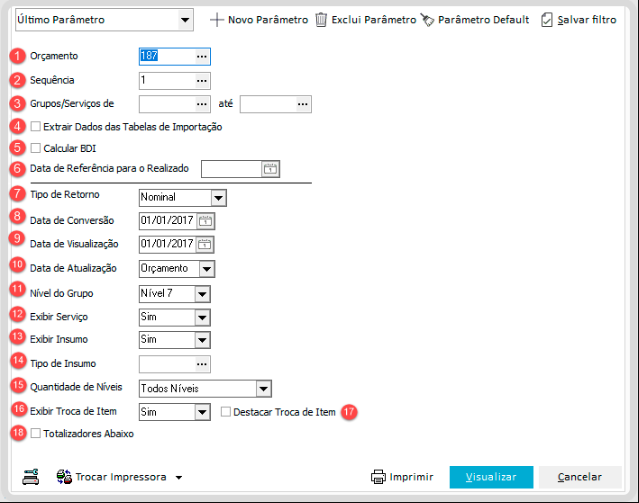Click the Visualizar button
The image size is (639, 503).
point(491,477)
